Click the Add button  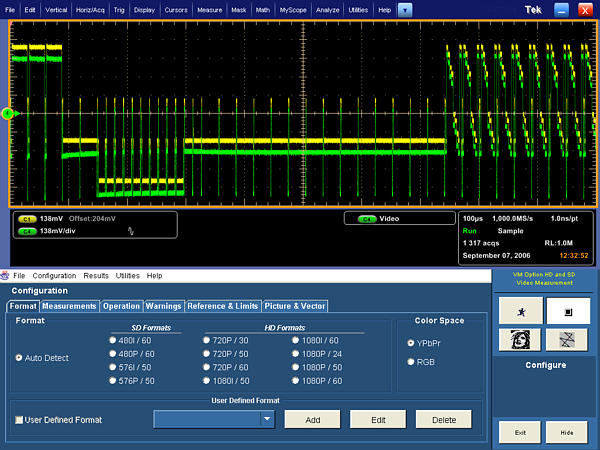312,420
